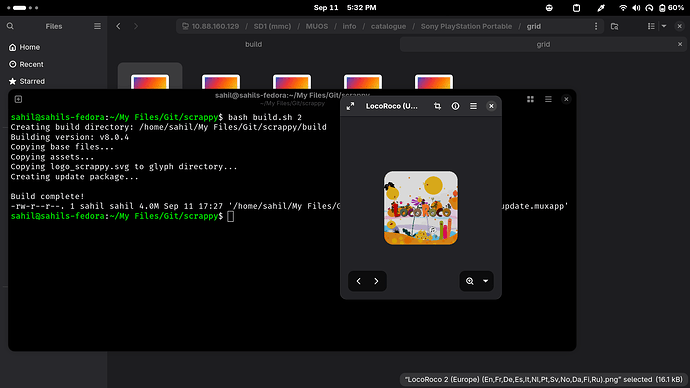Click 'Build complete!' line in terminal
The height and width of the screenshot is (388, 690).
[x=47, y=196]
